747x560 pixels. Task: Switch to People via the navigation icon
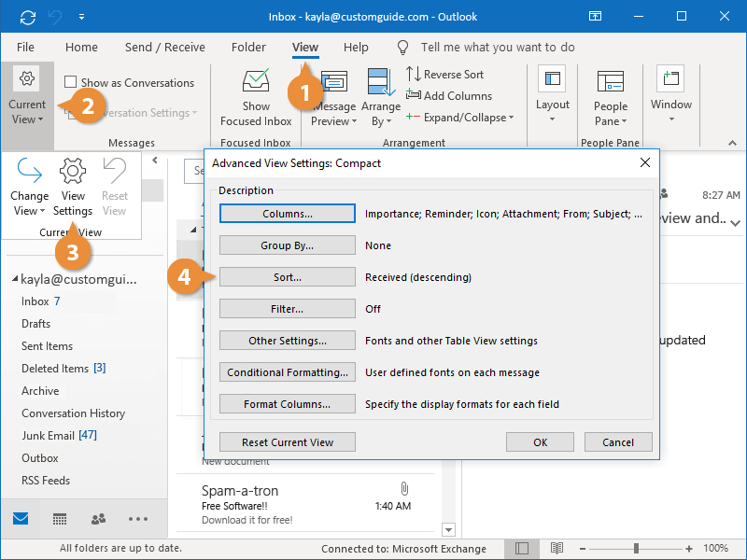point(99,519)
